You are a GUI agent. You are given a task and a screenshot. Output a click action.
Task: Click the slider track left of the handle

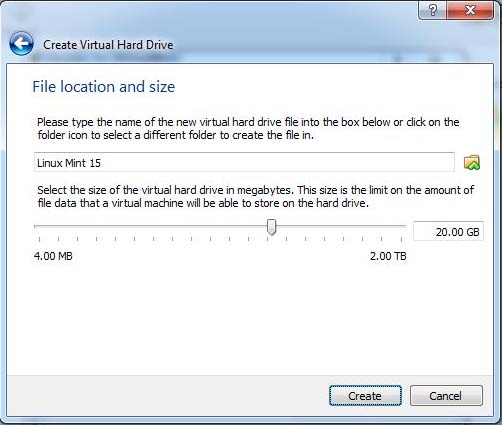tap(150, 226)
